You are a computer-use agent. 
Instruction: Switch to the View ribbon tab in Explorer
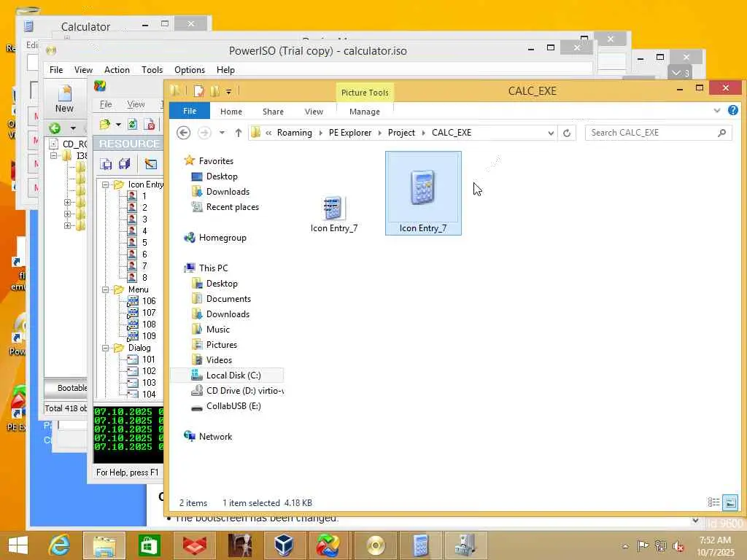click(x=314, y=112)
